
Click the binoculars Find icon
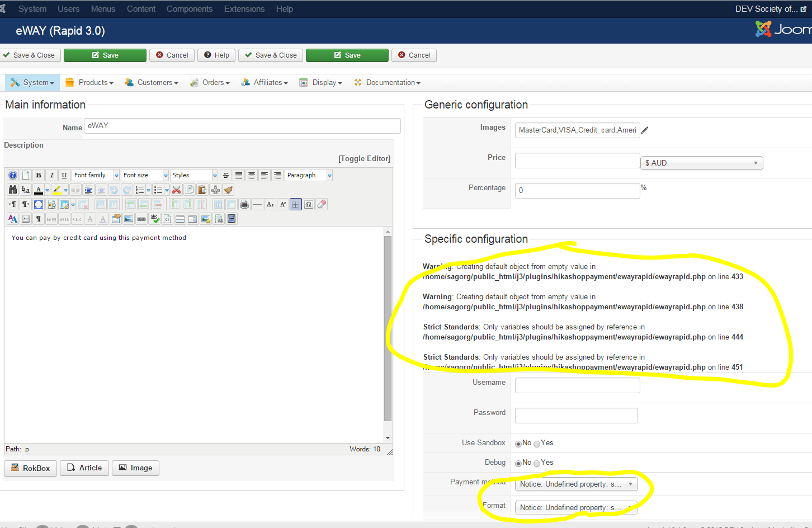[x=12, y=190]
